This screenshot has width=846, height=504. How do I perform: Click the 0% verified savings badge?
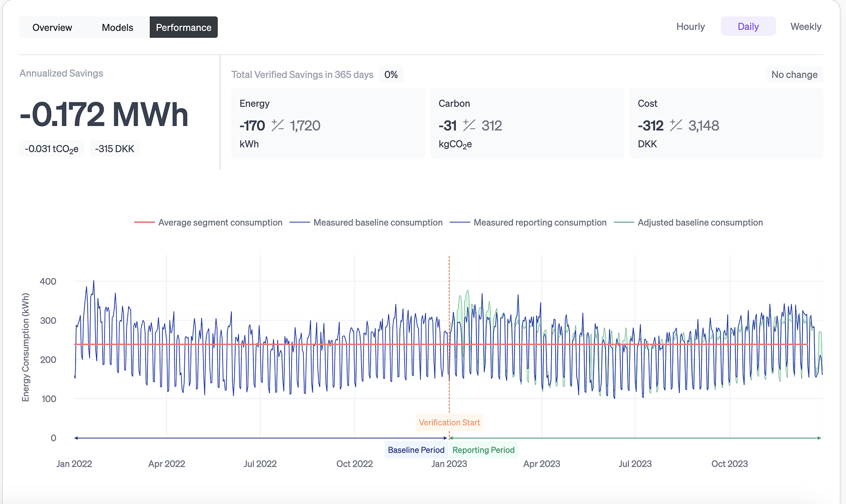point(391,75)
